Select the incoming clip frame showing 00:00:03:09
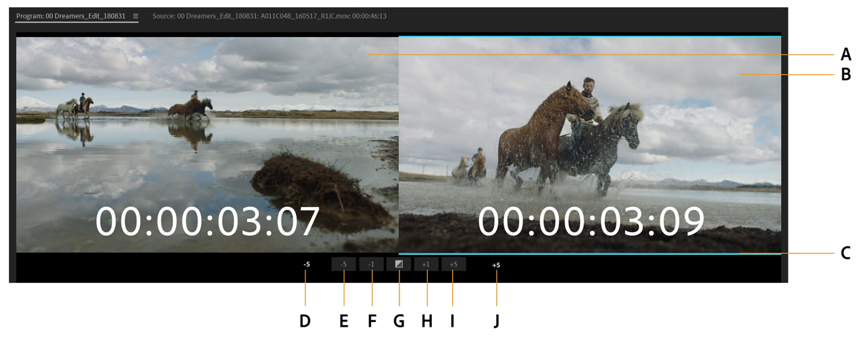Screen dimensions: 868x342 pyautogui.click(x=590, y=145)
